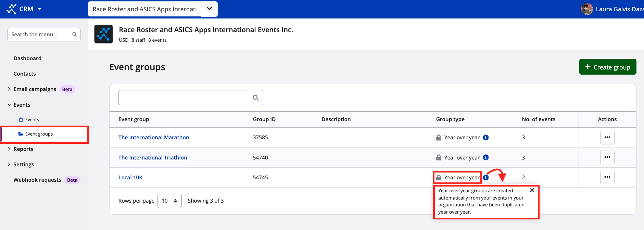Image resolution: width=644 pixels, height=230 pixels.
Task: Open the rows per page dropdown
Action: (x=169, y=201)
